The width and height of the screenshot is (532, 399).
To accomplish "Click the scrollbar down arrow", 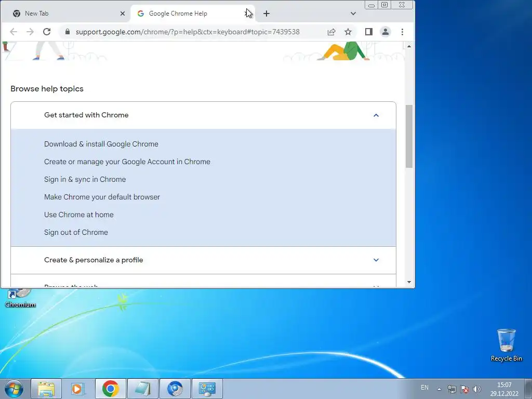I will [x=409, y=282].
